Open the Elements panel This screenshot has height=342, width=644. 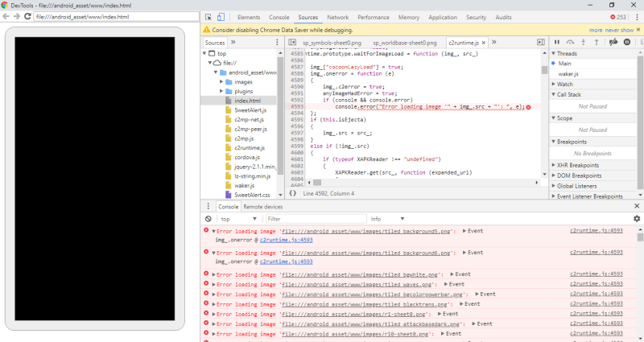tap(249, 17)
